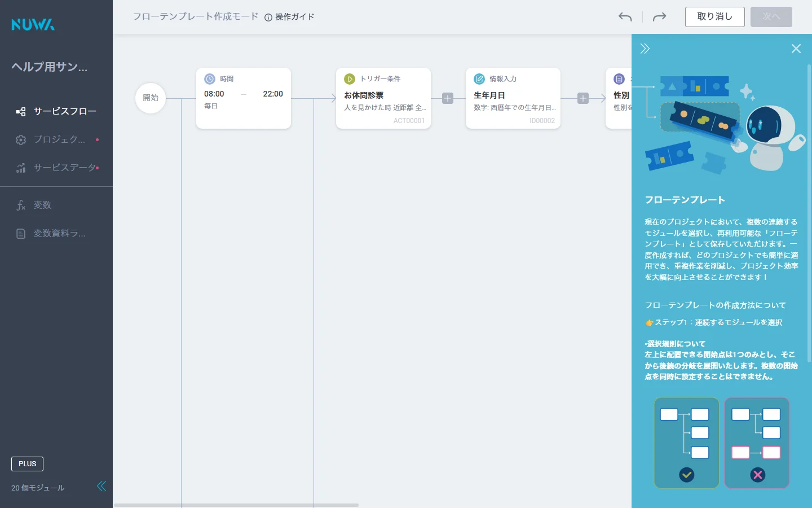This screenshot has height=508, width=812.
Task: Click the edit icon on 生年月日 card
Action: pos(479,79)
